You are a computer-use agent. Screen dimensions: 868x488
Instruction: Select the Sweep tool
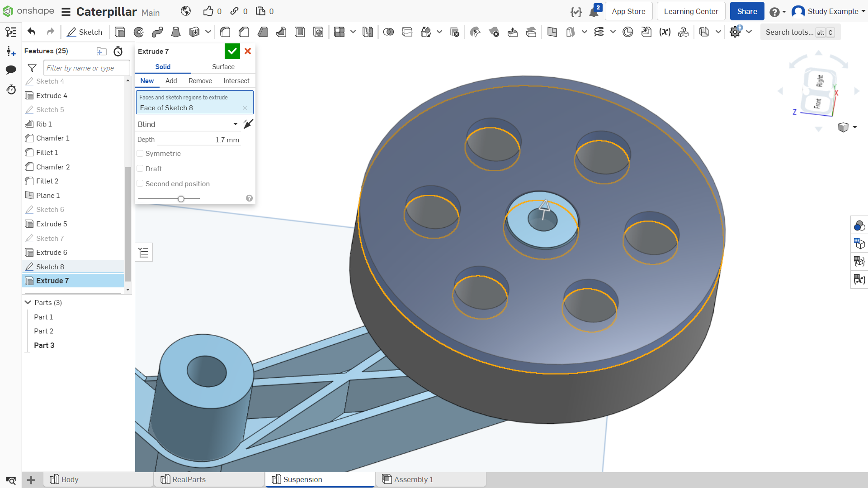pos(157,32)
